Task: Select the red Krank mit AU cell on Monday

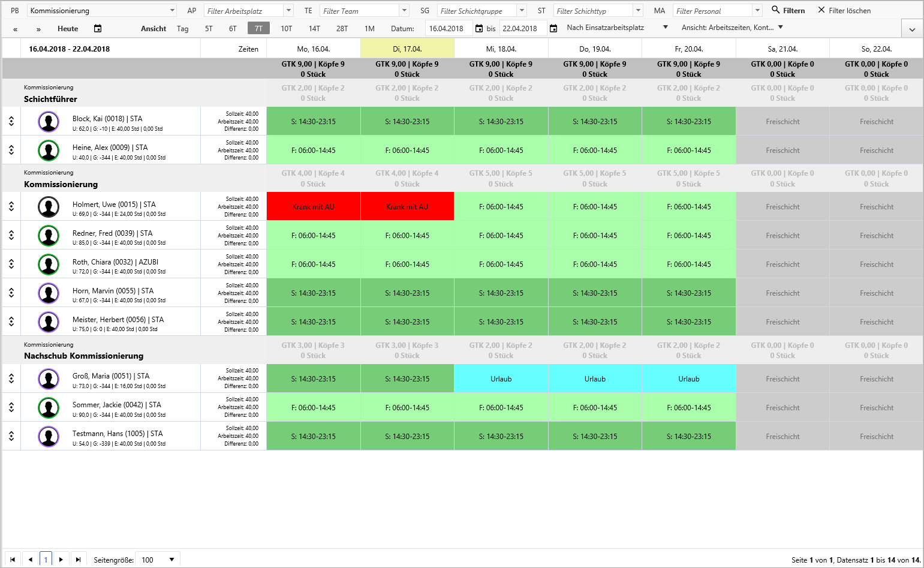Action: click(314, 206)
